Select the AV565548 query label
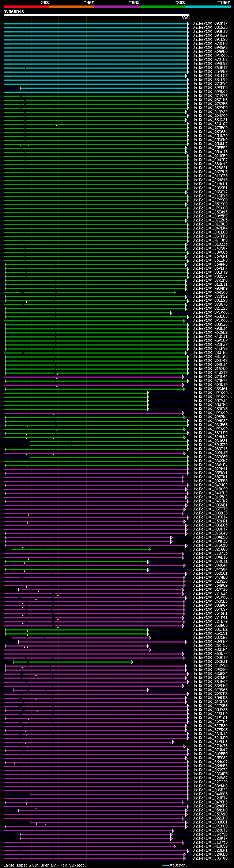 tap(14, 12)
